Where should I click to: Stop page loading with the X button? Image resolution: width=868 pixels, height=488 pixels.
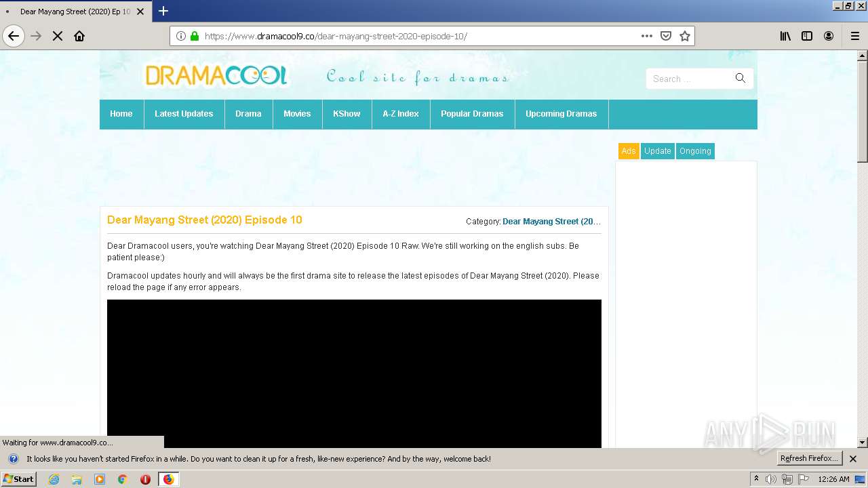[58, 36]
